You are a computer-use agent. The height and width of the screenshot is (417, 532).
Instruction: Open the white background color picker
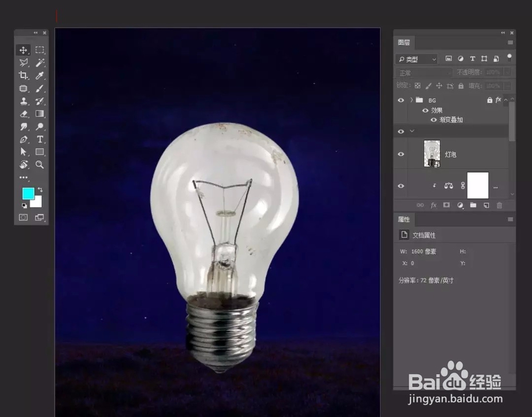pos(38,203)
